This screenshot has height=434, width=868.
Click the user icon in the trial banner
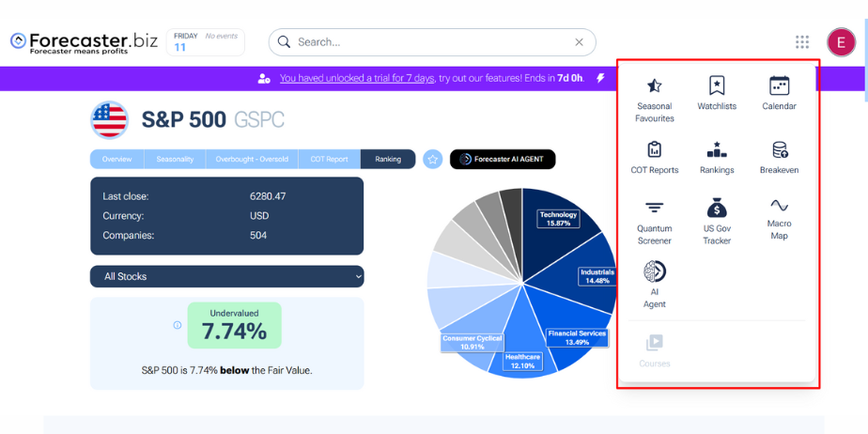pyautogui.click(x=263, y=79)
